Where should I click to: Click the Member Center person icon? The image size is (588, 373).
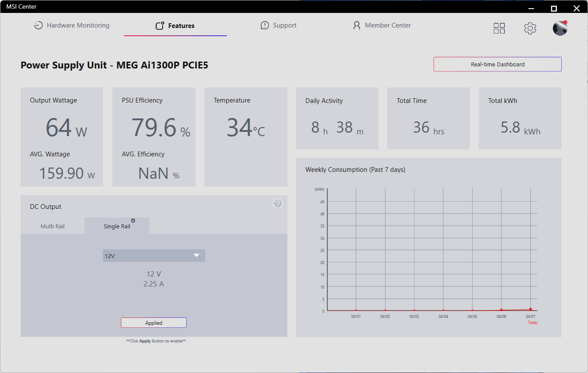(x=357, y=25)
